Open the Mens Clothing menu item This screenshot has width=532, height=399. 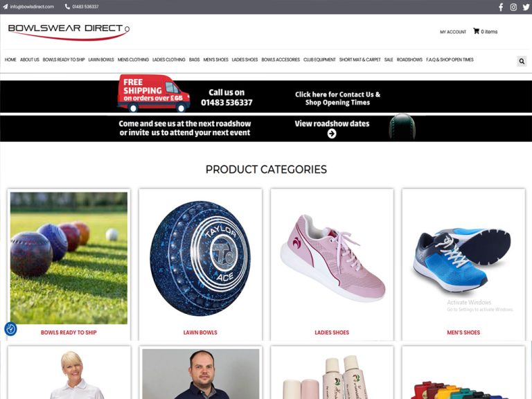coord(133,60)
